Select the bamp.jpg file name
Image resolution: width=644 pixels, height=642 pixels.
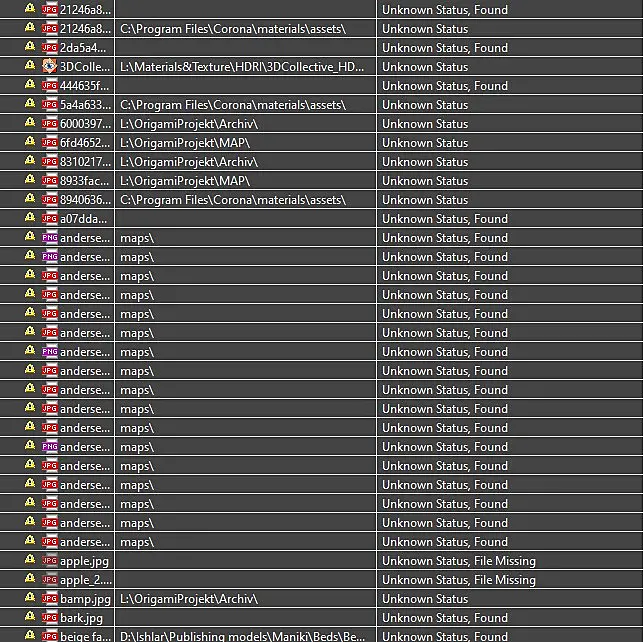coord(85,599)
